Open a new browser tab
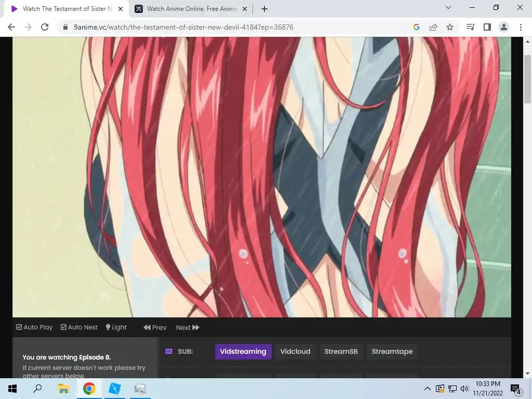Viewport: 532px width, 399px height. click(x=264, y=9)
